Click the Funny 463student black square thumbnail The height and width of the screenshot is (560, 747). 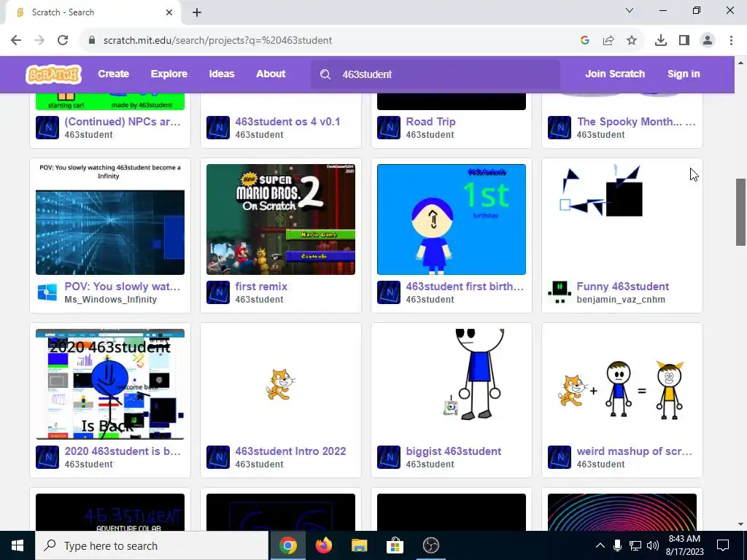click(x=622, y=219)
